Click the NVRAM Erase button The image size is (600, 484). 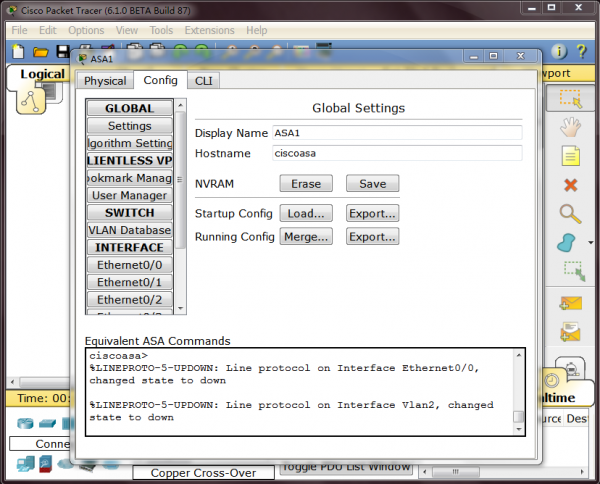coord(306,184)
